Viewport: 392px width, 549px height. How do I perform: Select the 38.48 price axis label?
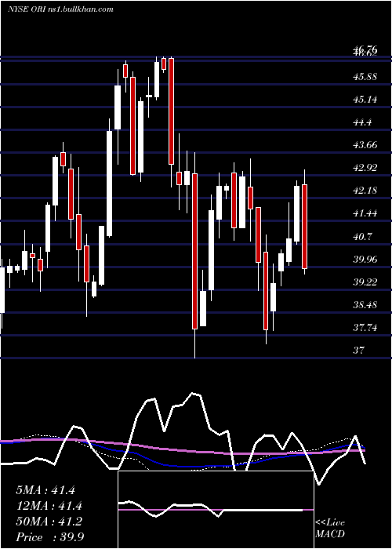point(365,305)
